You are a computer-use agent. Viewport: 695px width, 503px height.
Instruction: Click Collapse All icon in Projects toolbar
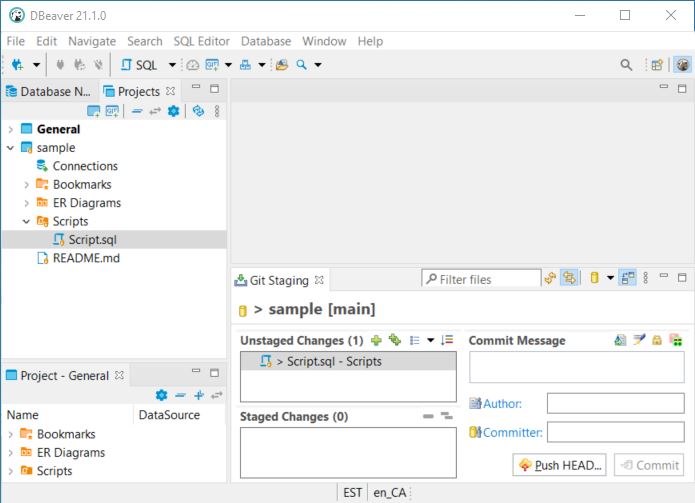(137, 111)
